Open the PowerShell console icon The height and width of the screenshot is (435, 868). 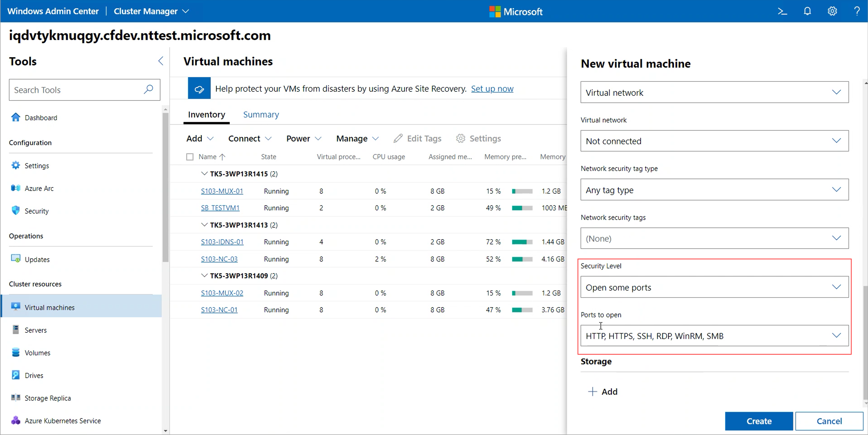tap(782, 11)
